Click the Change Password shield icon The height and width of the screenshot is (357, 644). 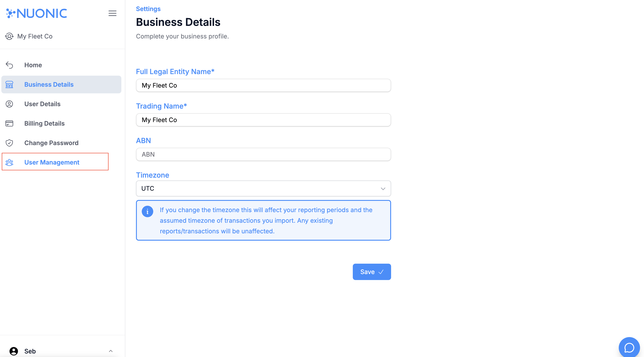(x=9, y=143)
